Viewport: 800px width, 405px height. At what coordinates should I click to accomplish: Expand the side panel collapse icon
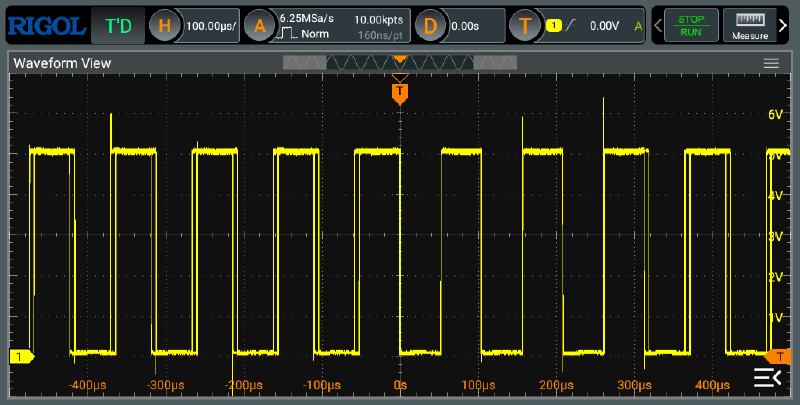click(x=767, y=377)
